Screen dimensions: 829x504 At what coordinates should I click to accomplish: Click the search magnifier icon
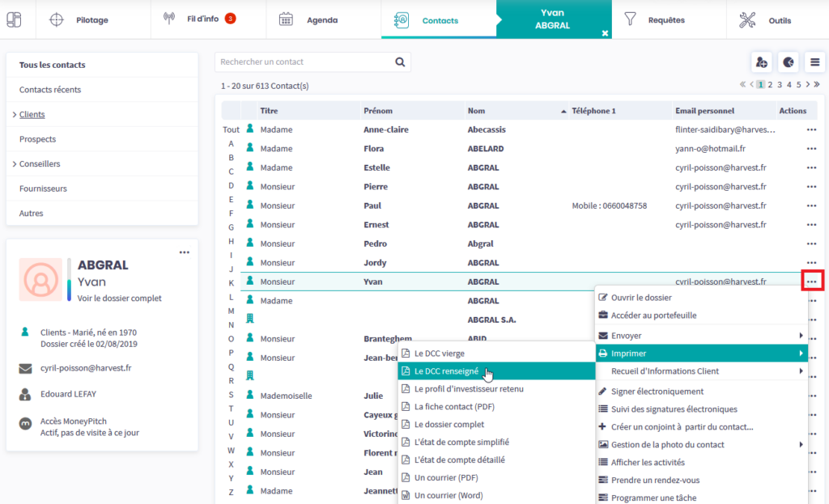pyautogui.click(x=400, y=62)
